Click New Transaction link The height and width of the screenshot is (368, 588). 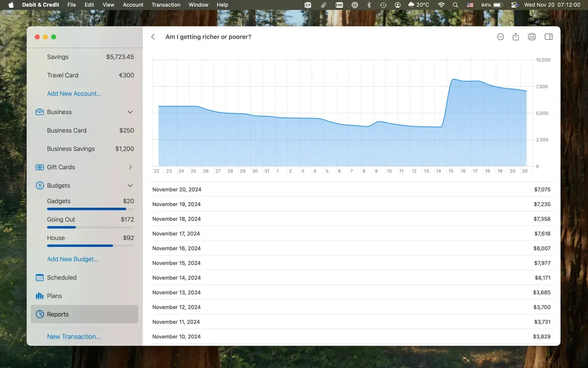coord(74,336)
